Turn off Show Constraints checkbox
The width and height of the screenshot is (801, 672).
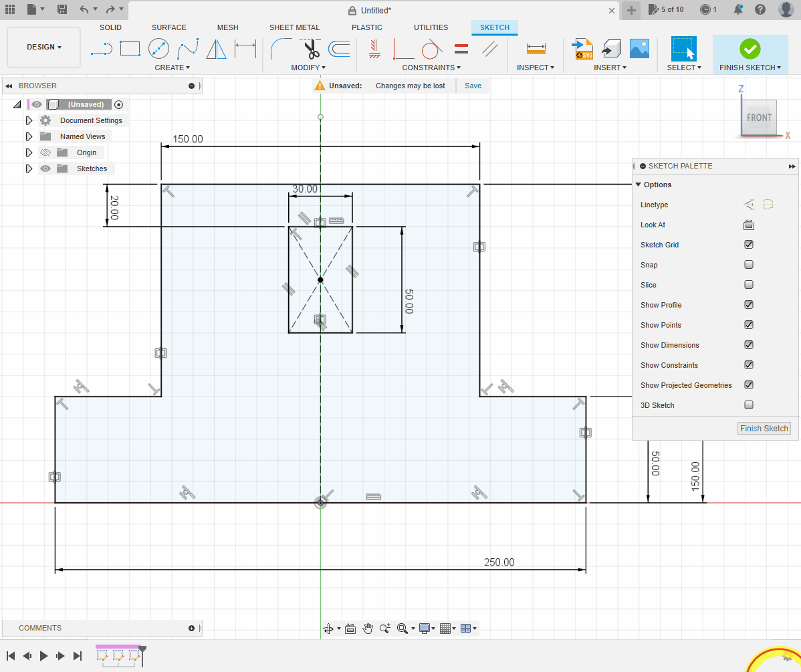click(749, 365)
